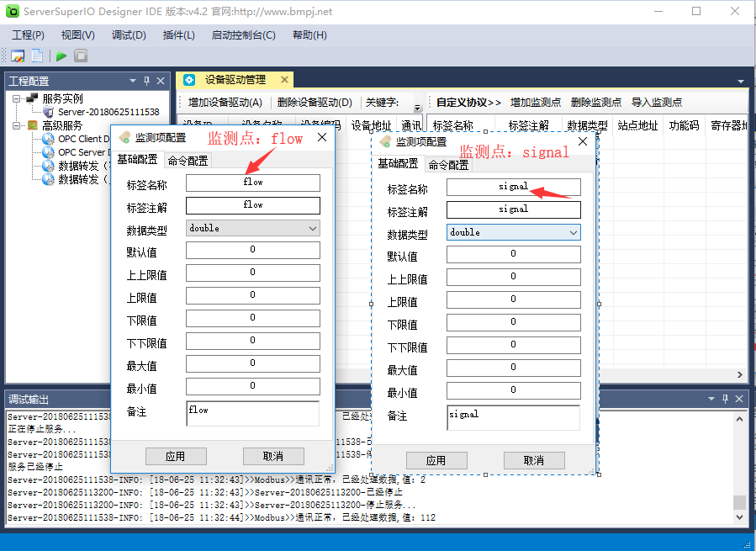The width and height of the screenshot is (756, 551).
Task: Click the signal dialog title icon
Action: 385,142
